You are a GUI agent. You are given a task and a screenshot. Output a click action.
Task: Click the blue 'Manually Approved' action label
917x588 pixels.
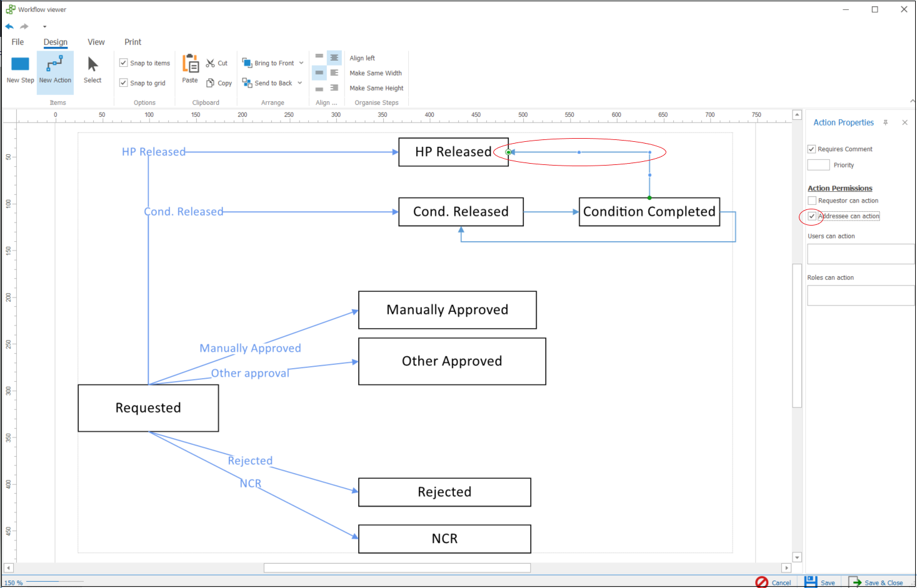click(250, 348)
